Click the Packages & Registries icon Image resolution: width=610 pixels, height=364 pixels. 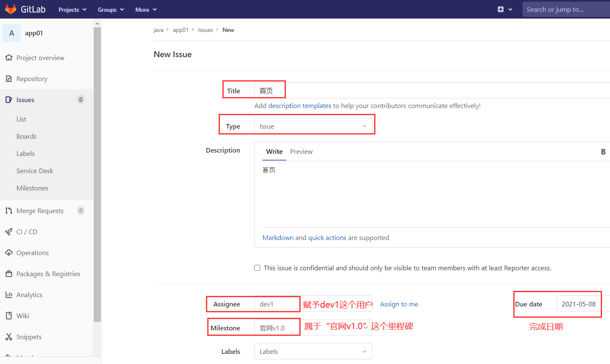[9, 274]
